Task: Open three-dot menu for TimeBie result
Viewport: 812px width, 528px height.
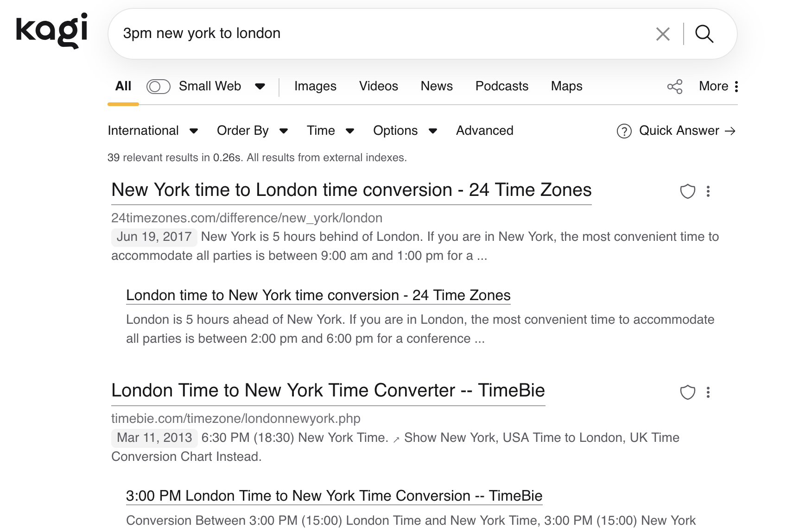Action: (x=708, y=392)
